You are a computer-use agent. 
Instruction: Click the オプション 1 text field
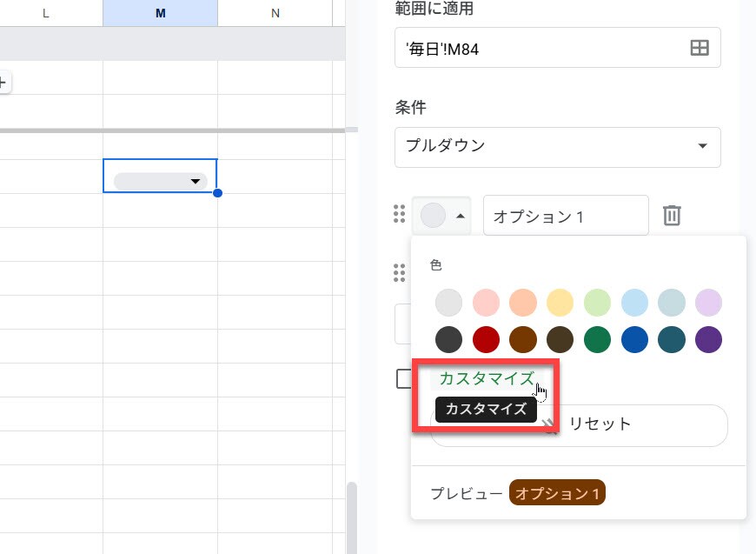tap(565, 216)
